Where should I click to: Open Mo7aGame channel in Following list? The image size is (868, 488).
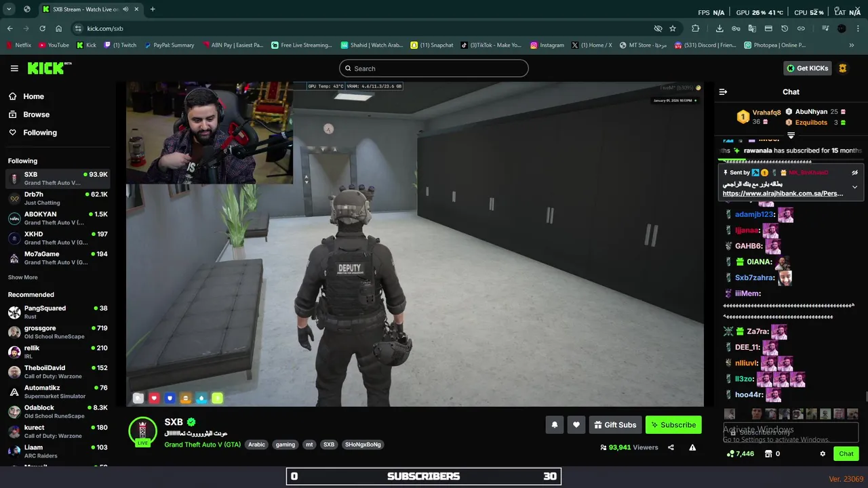[58, 258]
